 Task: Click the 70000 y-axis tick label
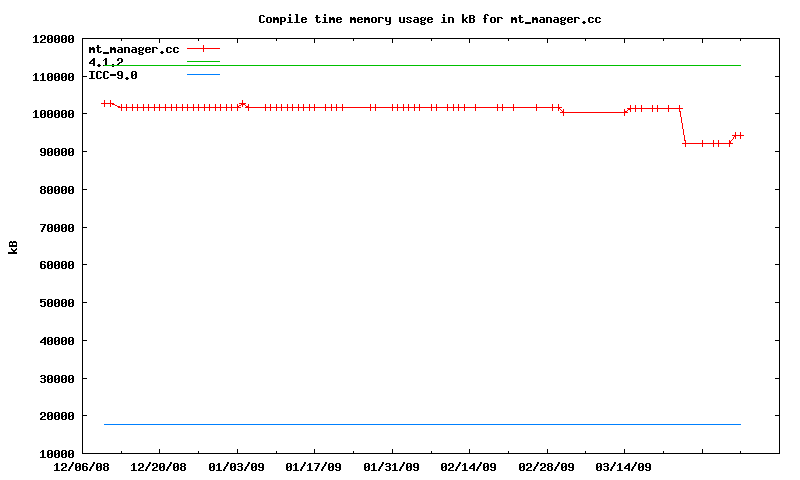[58, 227]
